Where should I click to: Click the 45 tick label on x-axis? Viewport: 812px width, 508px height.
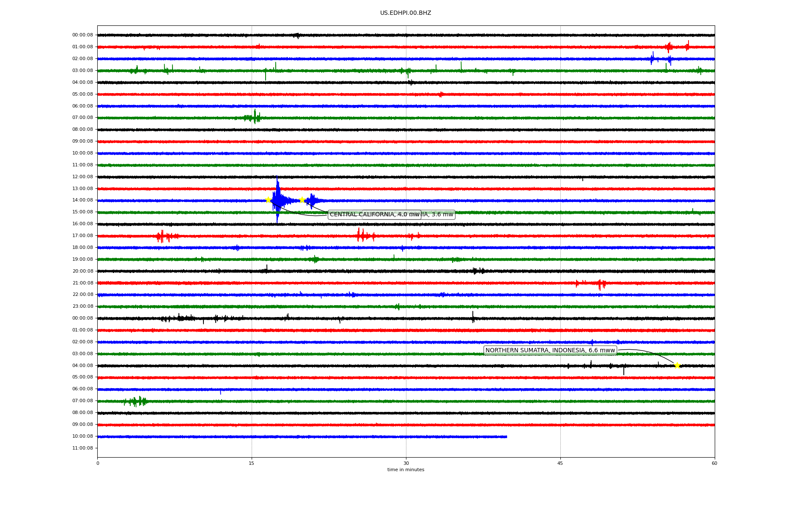560,463
